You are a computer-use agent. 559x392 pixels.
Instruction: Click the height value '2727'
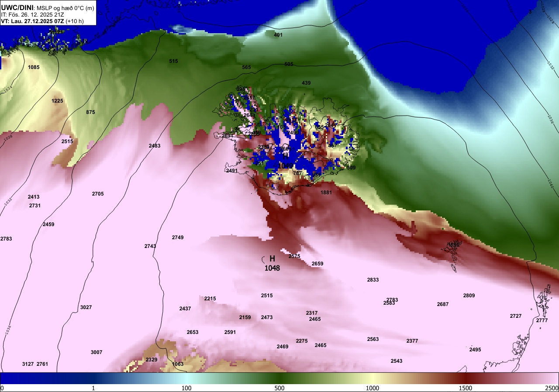click(x=516, y=316)
